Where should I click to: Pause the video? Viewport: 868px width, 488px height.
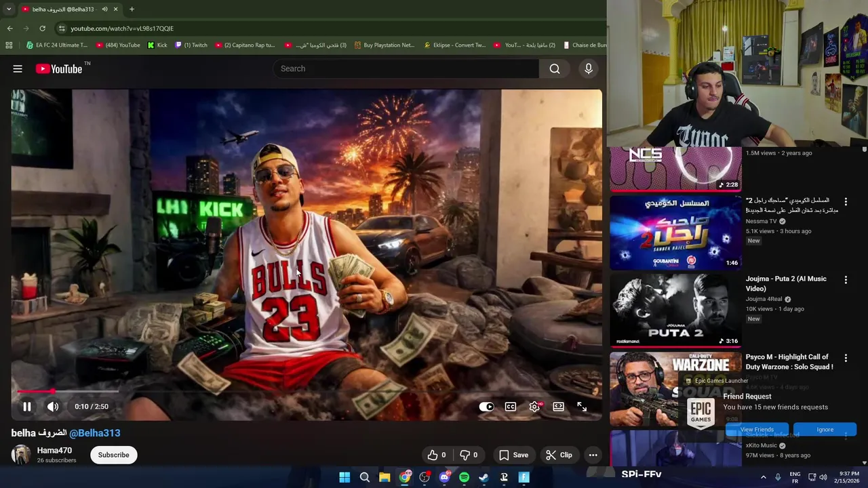(x=27, y=407)
